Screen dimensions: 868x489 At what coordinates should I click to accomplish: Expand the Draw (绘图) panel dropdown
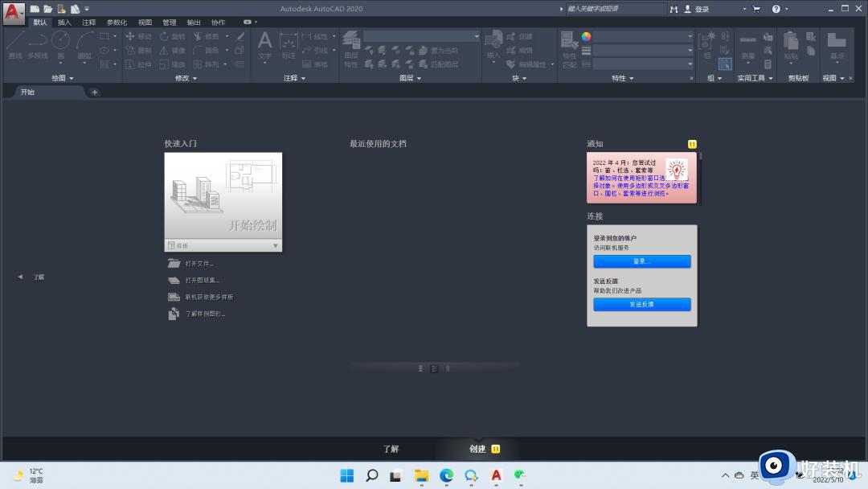(x=63, y=78)
